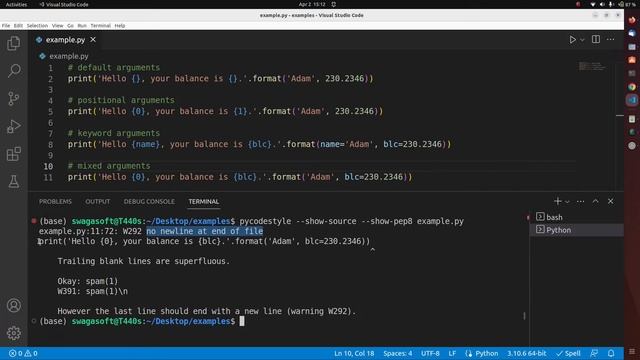Place cursor on '# mixed arguments' comment
The image size is (640, 360).
[109, 166]
